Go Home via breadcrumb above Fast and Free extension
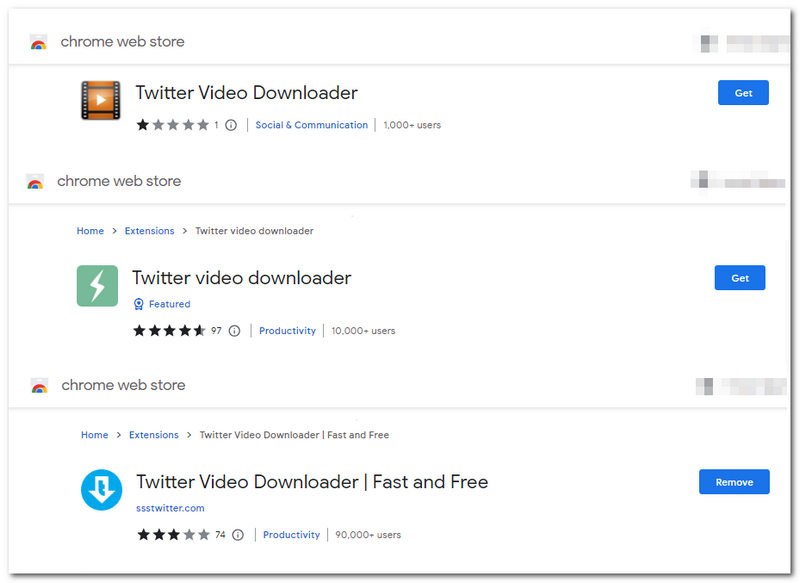 pyautogui.click(x=94, y=435)
